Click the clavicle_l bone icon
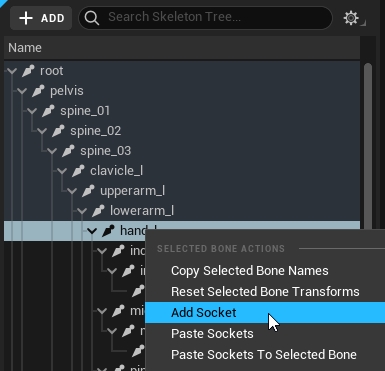 coord(78,171)
